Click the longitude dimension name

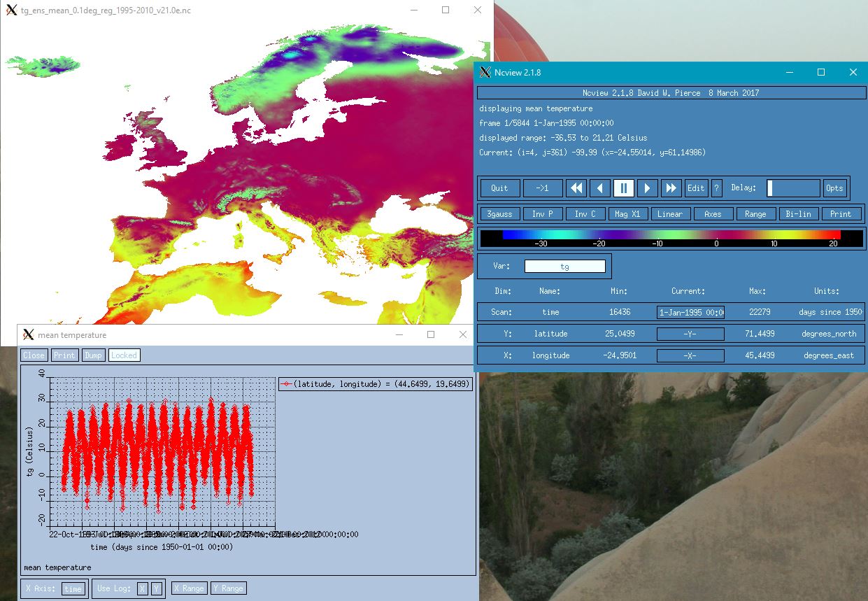click(550, 355)
